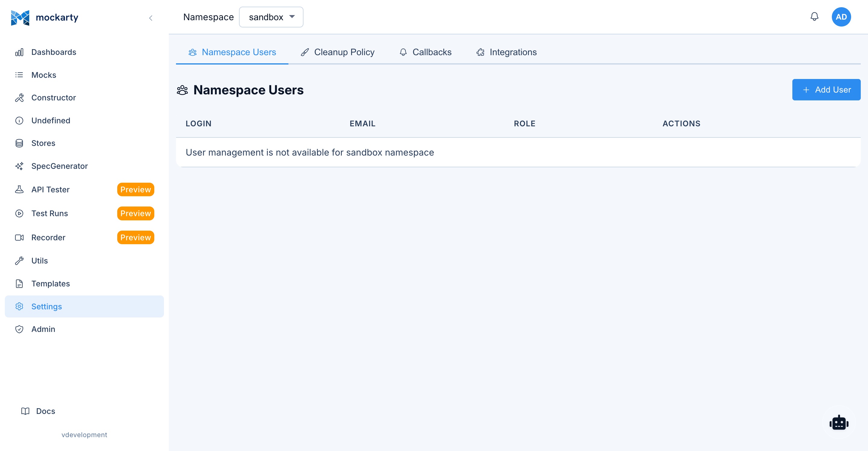Image resolution: width=868 pixels, height=451 pixels.
Task: Click the mockarty brand name text
Action: (x=57, y=17)
